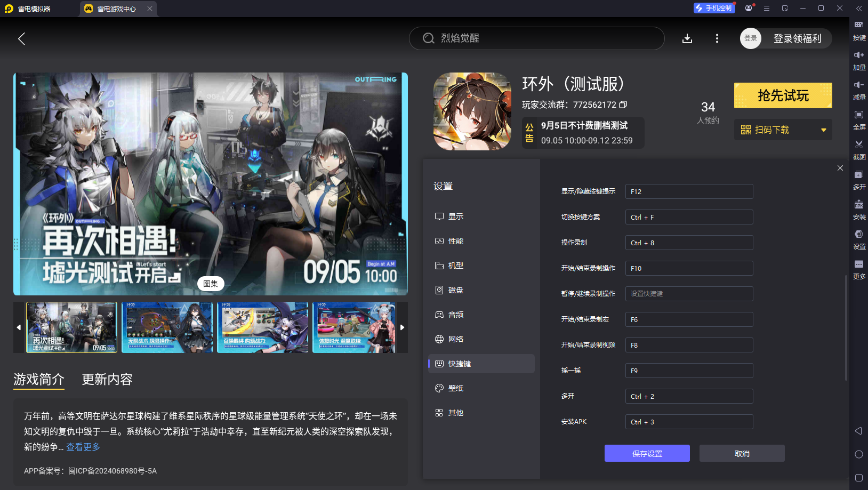The width and height of the screenshot is (868, 490).
Task: Open 多开 multi-instance in sidebar
Action: tap(859, 180)
